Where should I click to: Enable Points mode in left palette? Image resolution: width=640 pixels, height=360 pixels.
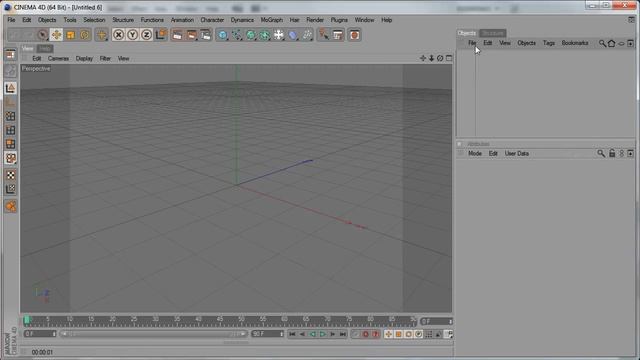click(x=11, y=116)
